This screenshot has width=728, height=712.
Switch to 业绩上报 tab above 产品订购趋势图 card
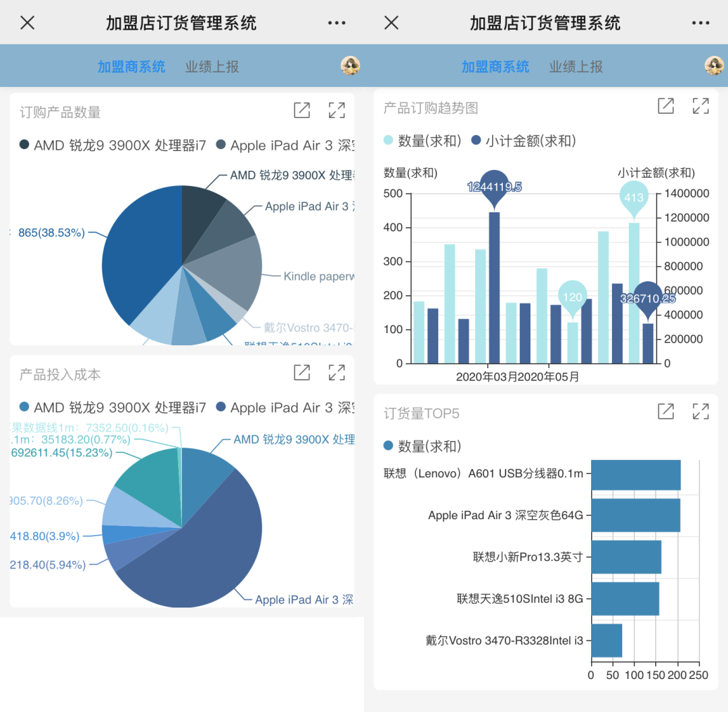point(576,67)
